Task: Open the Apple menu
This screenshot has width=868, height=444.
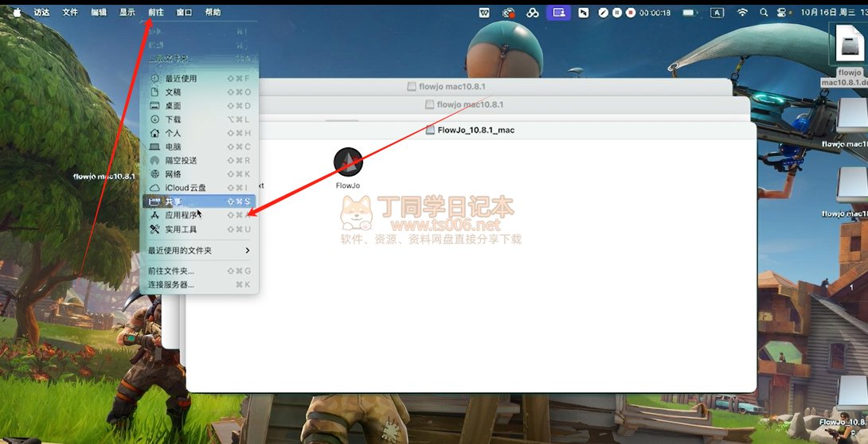Action: pos(17,12)
